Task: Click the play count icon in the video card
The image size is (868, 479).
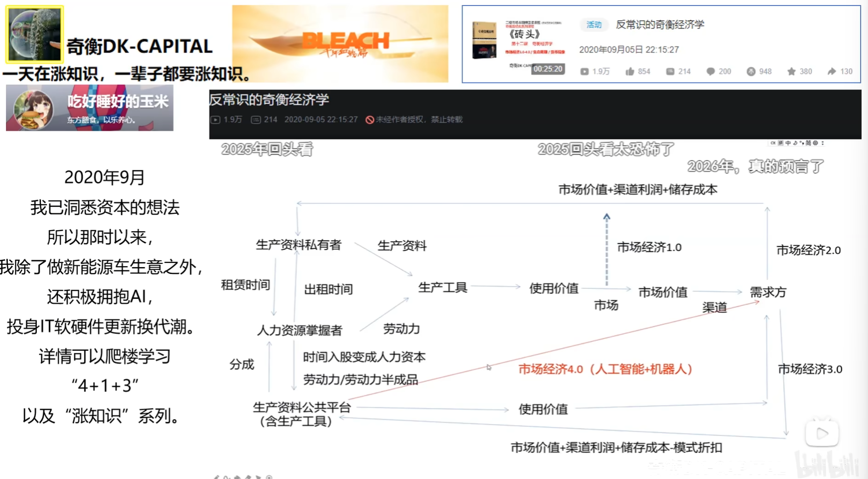Action: (x=584, y=71)
